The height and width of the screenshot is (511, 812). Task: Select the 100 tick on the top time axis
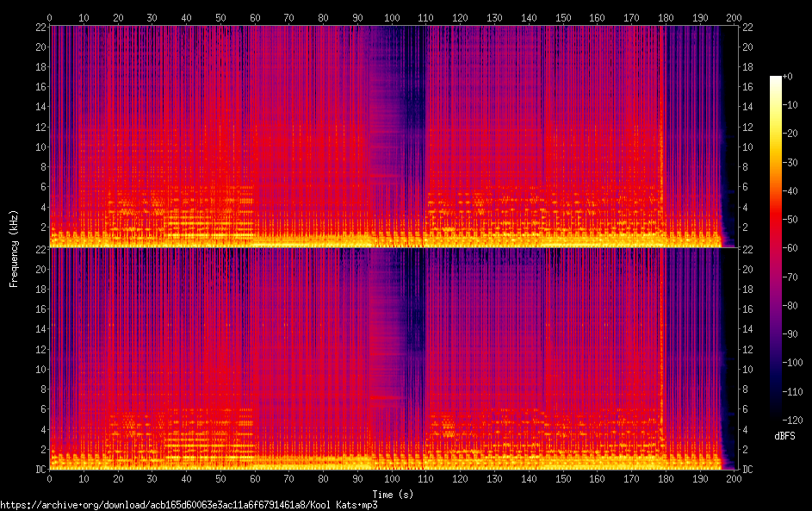tap(392, 17)
